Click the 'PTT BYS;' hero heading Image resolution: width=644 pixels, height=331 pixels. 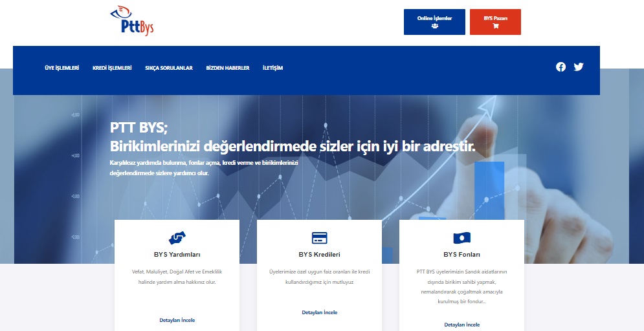coord(139,128)
